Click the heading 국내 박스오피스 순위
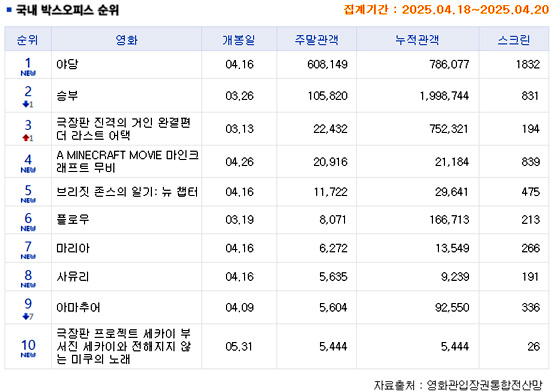The width and height of the screenshot is (550, 391). click(67, 10)
